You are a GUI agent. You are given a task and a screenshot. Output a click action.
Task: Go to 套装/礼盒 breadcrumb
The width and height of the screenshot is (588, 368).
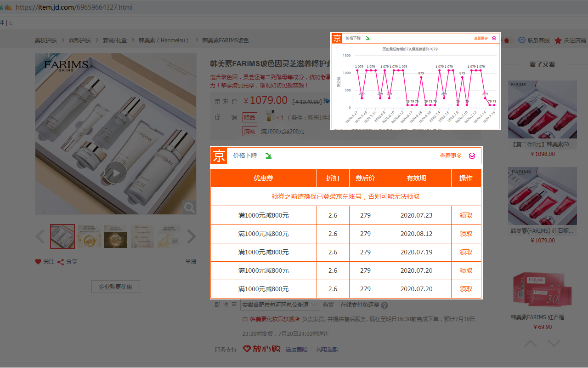point(114,40)
